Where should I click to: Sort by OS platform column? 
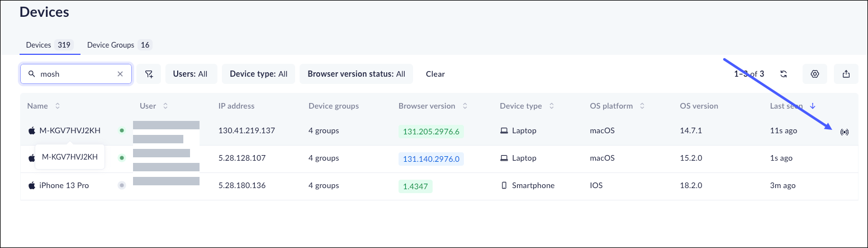(642, 106)
